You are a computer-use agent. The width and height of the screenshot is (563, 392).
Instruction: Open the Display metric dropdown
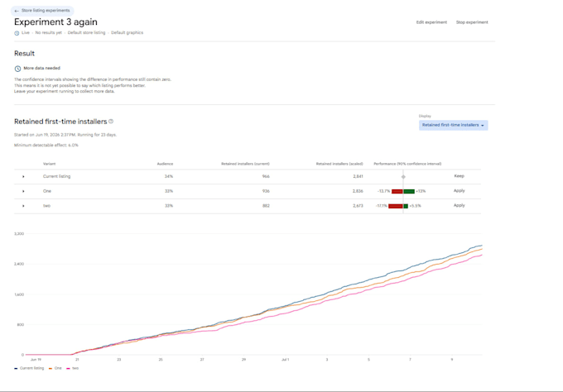[453, 125]
